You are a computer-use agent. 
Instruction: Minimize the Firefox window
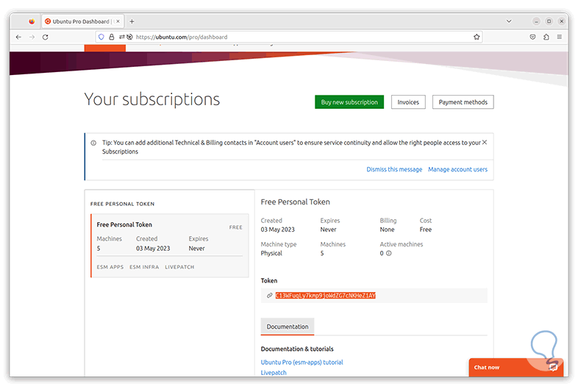[x=536, y=21]
